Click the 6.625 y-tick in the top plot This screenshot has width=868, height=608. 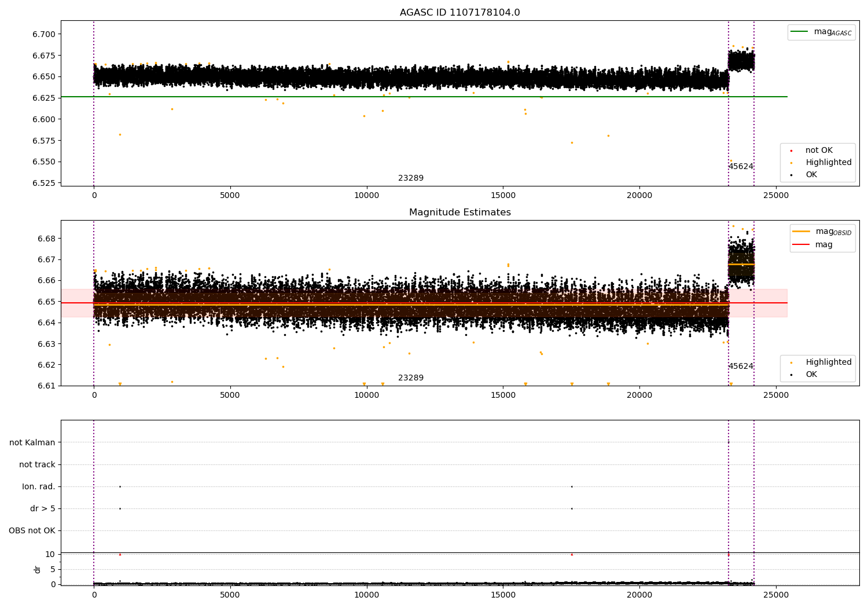(44, 98)
